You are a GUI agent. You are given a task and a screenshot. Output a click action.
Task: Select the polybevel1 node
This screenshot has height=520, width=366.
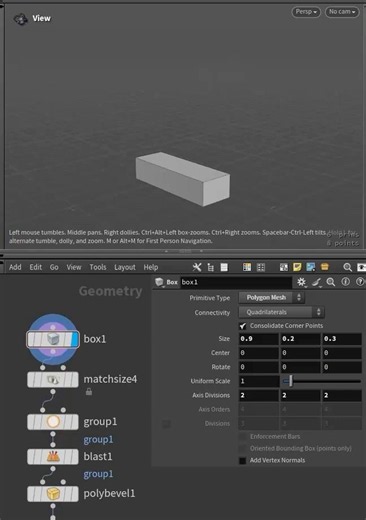pyautogui.click(x=53, y=494)
